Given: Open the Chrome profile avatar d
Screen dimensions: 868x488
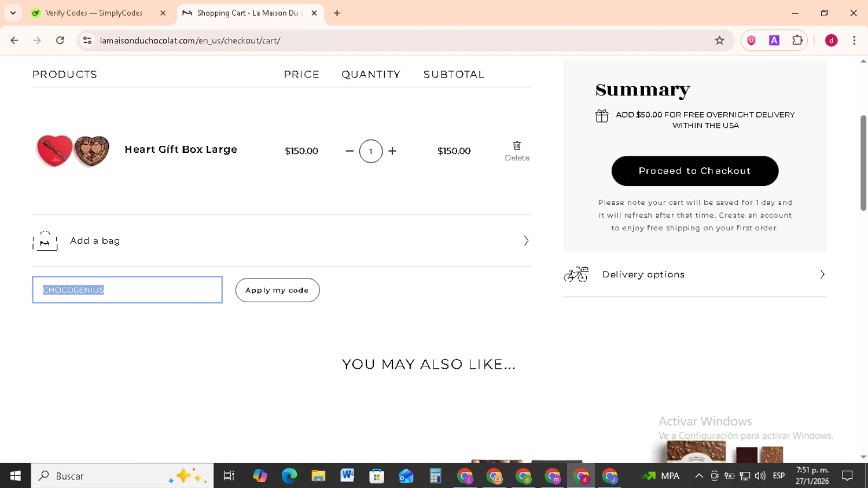Looking at the screenshot, I should pyautogui.click(x=832, y=41).
